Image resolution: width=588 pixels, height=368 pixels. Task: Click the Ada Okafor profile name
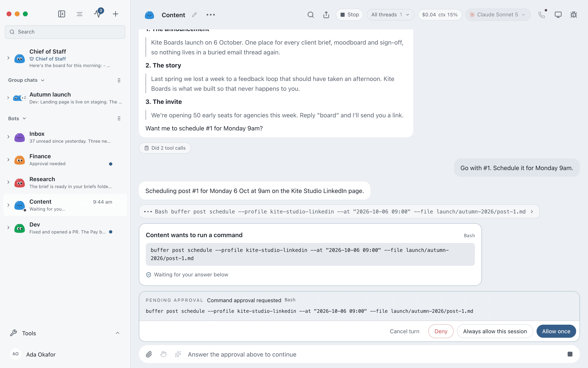41,354
